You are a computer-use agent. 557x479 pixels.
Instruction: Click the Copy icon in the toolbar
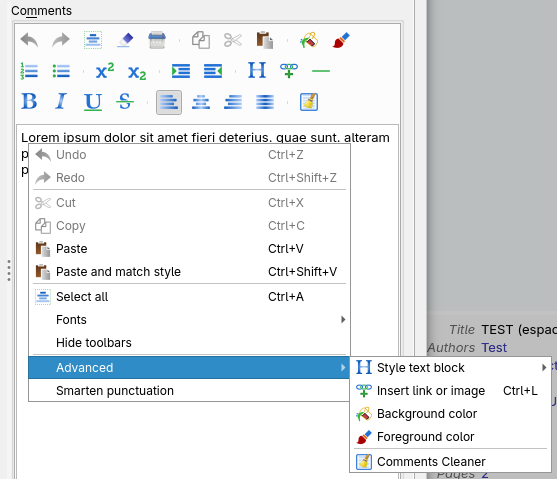click(201, 40)
